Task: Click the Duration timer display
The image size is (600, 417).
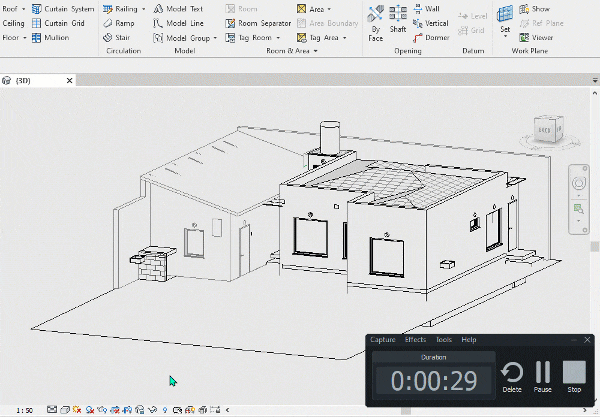Action: coord(434,381)
